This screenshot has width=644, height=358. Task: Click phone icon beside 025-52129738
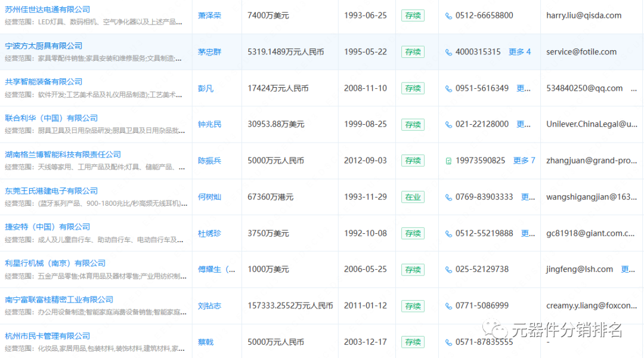[448, 270]
